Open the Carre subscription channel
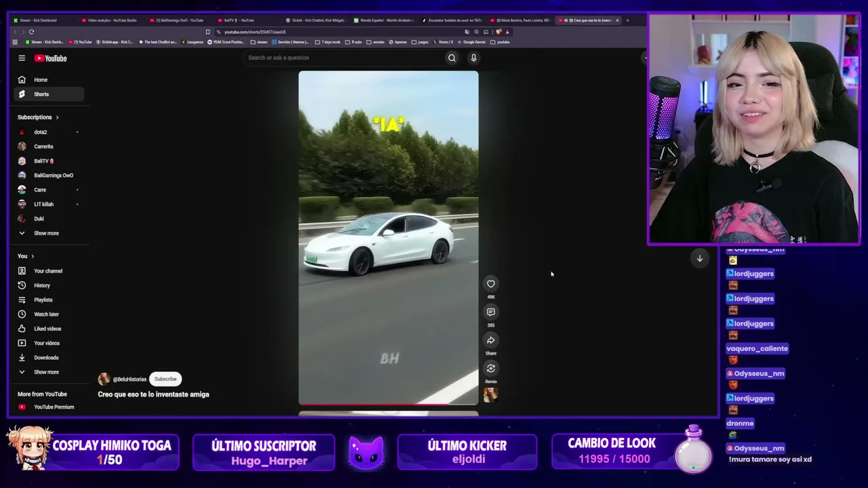Viewport: 868px width, 488px height. click(47, 190)
